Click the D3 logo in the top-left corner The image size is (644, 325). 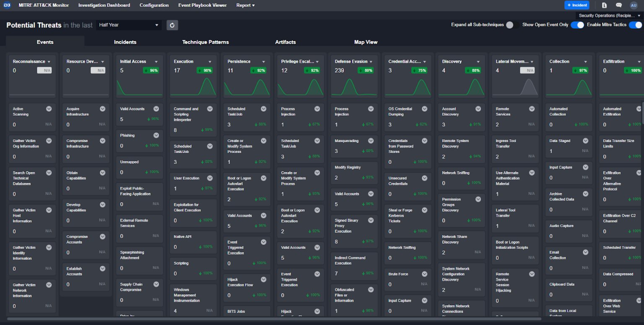6,5
